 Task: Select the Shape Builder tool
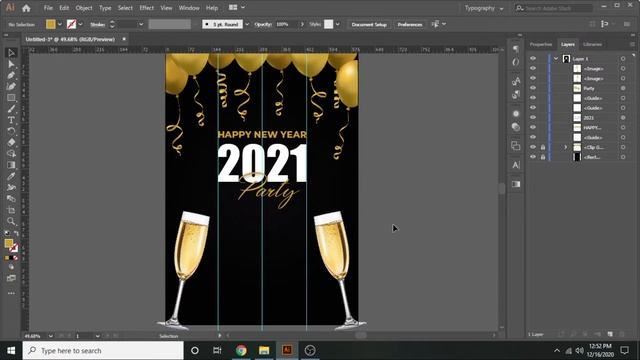click(11, 154)
